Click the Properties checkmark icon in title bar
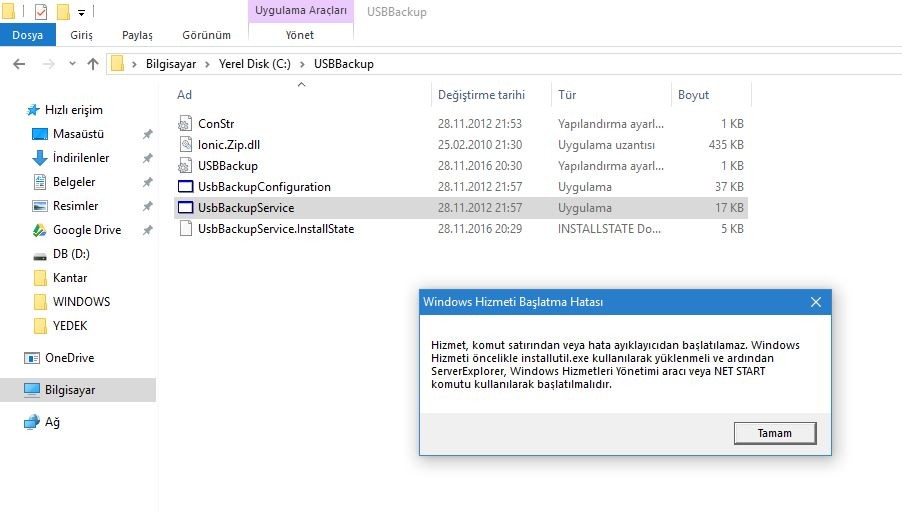The width and height of the screenshot is (902, 512). (x=41, y=12)
